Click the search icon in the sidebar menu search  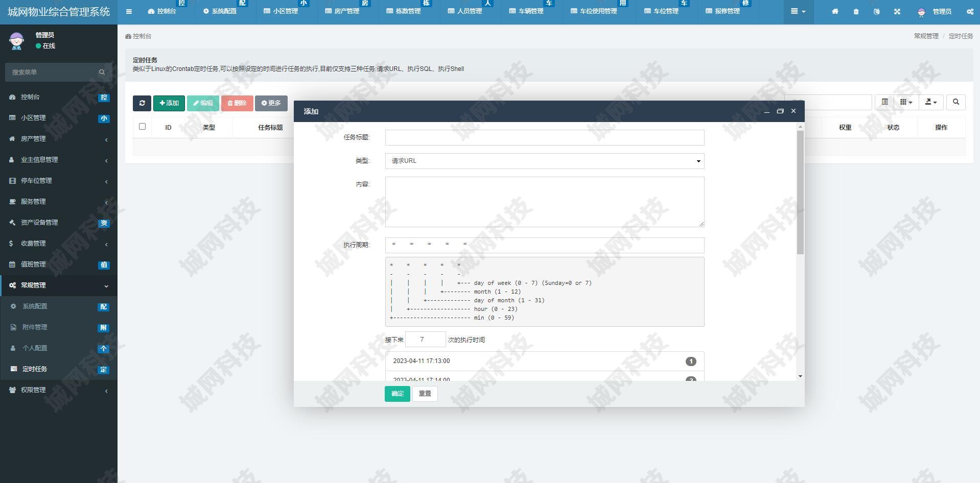(102, 72)
